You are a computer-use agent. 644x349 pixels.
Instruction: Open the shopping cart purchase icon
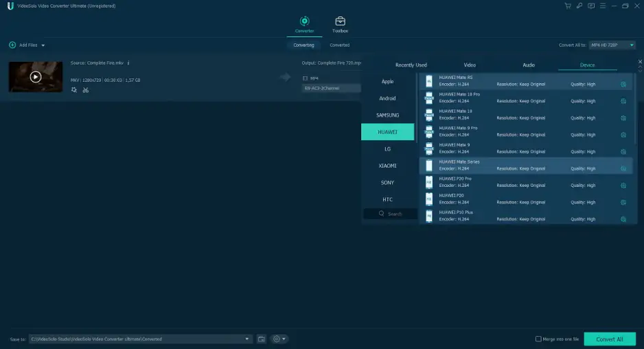tap(568, 5)
